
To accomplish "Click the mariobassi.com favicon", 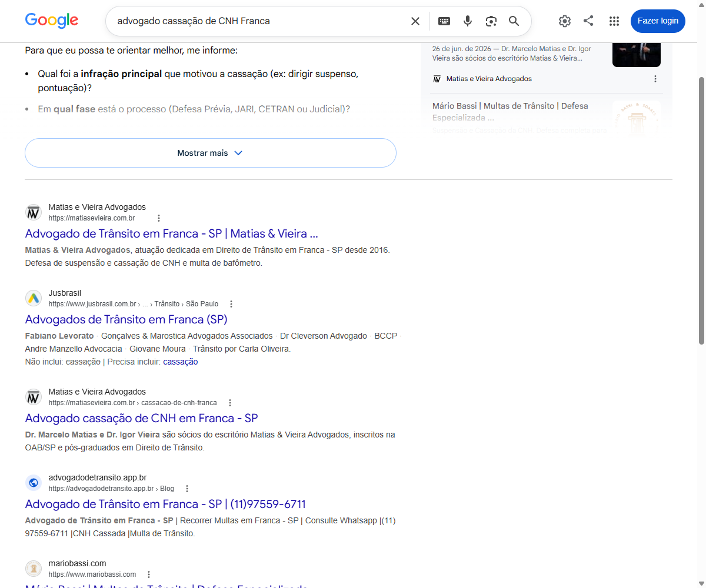I will click(34, 569).
